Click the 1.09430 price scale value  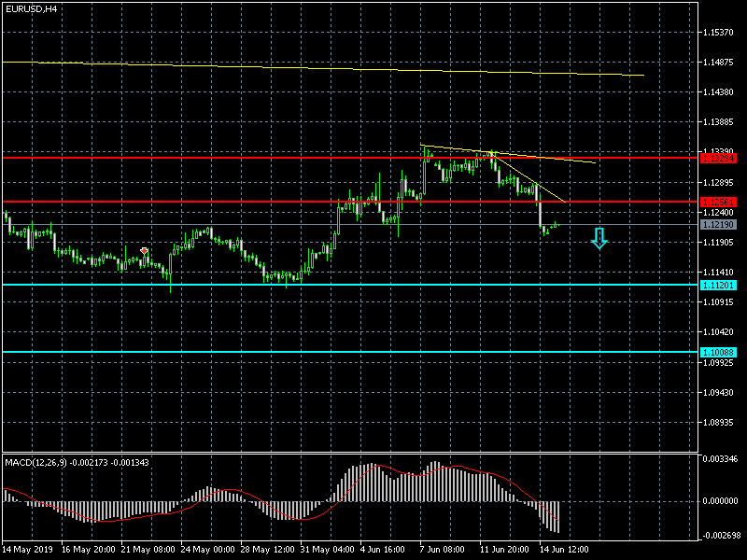point(718,393)
